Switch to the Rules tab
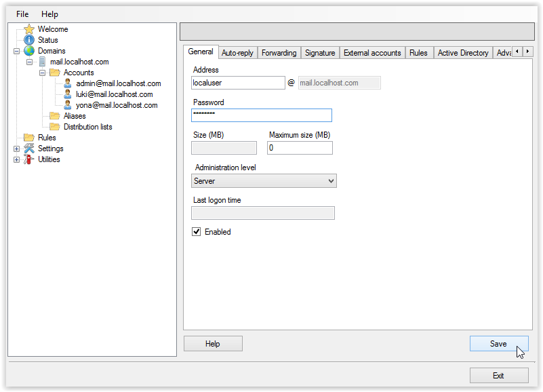The width and height of the screenshot is (543, 392). (x=418, y=53)
